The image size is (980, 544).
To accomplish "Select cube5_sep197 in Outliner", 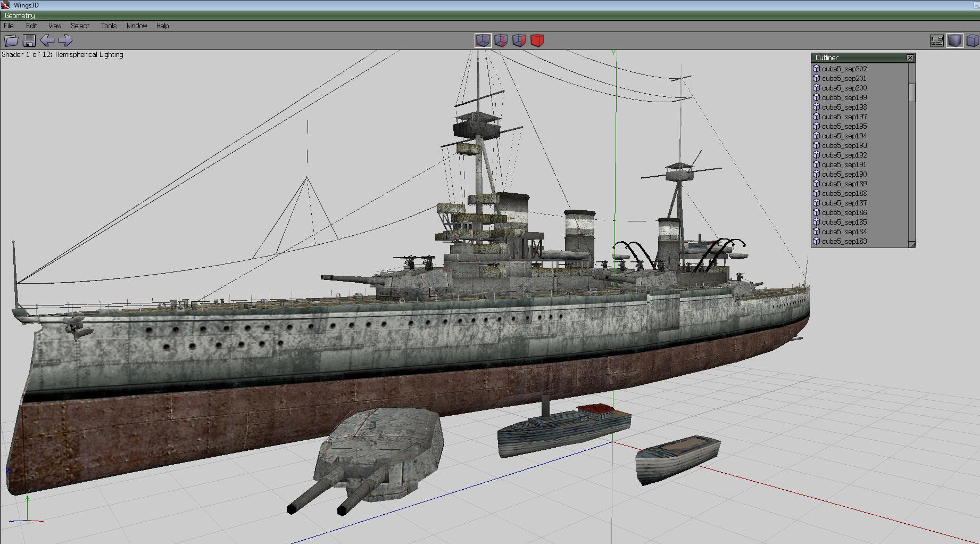I will tap(844, 117).
